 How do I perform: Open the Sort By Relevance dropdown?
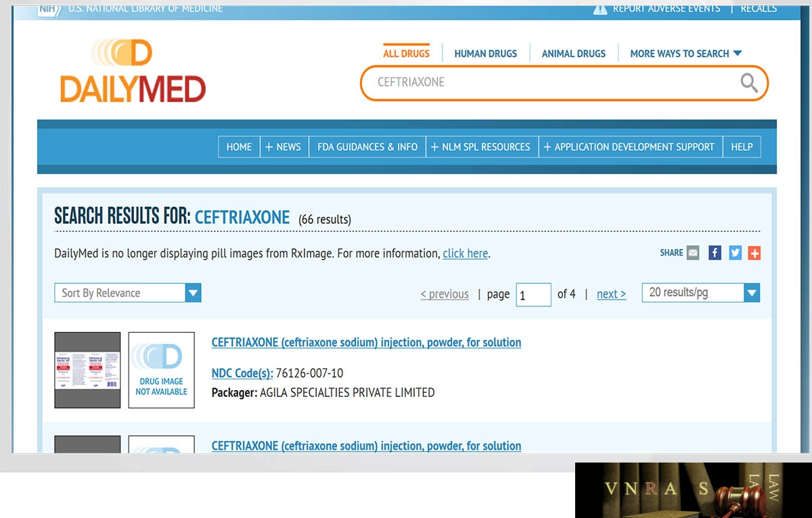click(127, 293)
